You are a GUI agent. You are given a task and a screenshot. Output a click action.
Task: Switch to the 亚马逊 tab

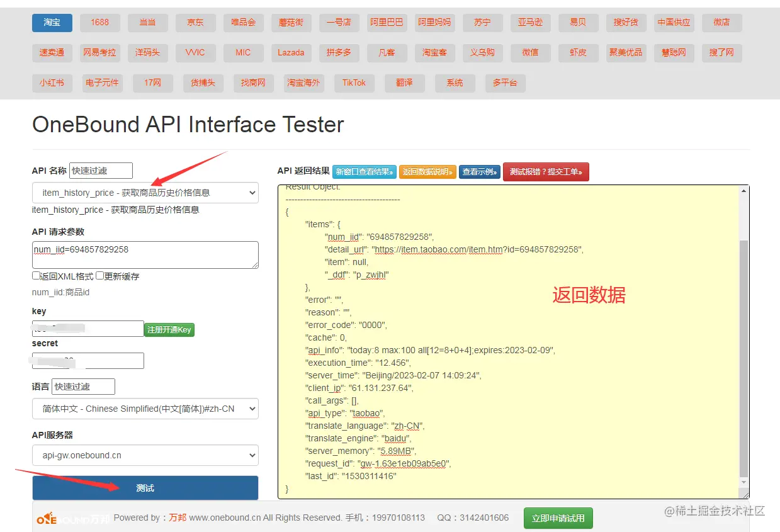point(530,23)
